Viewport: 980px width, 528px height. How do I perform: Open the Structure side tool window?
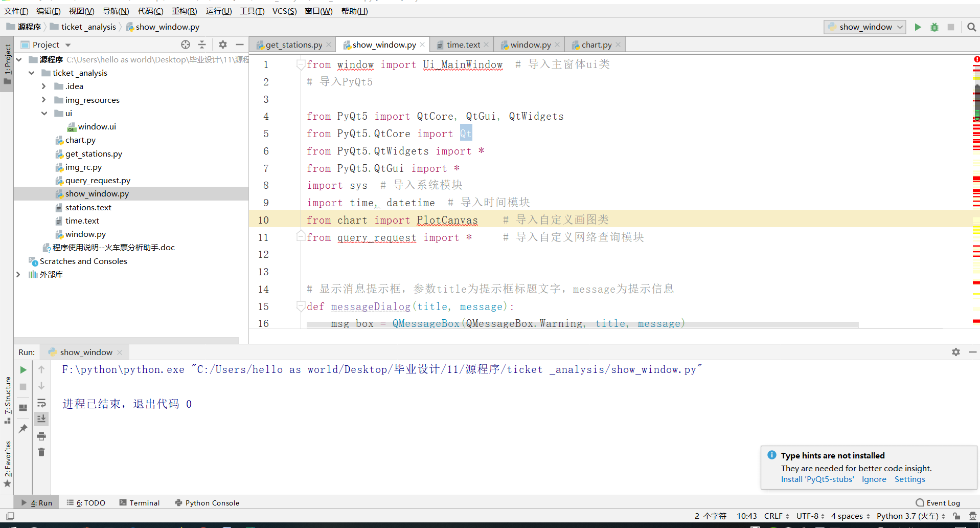coord(7,400)
